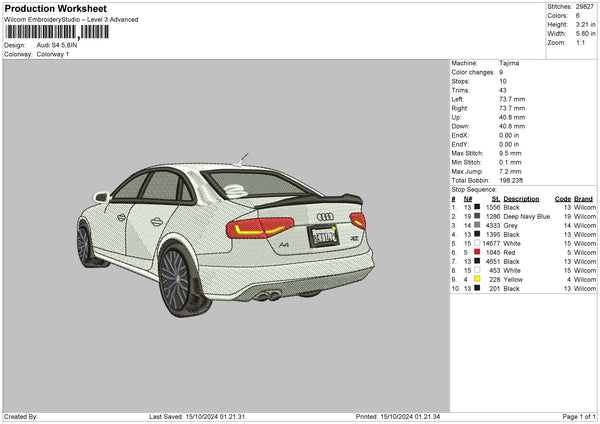This screenshot has height=424, width=600.
Task: Click the stitch count "14677"
Action: click(491, 243)
